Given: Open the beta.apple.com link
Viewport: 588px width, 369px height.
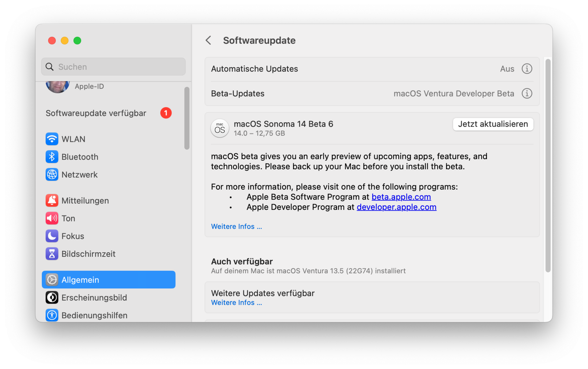Looking at the screenshot, I should pos(401,197).
